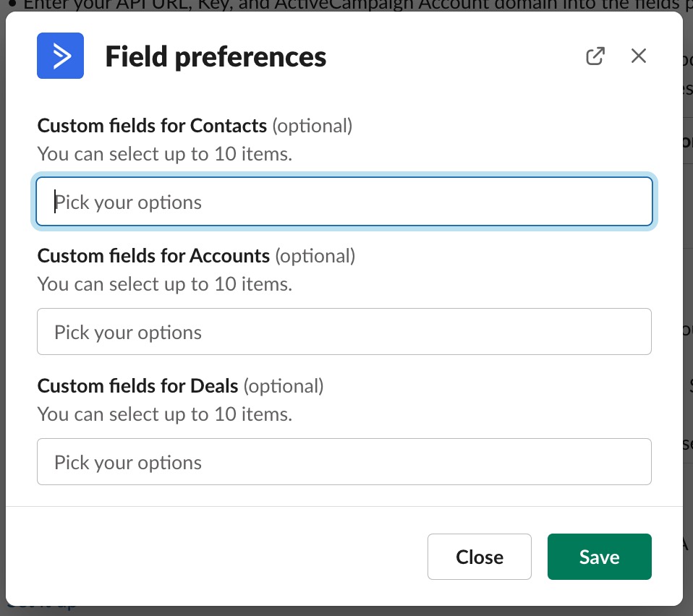This screenshot has height=616, width=693.
Task: Dismiss the dialog using the X icon
Action: point(638,56)
